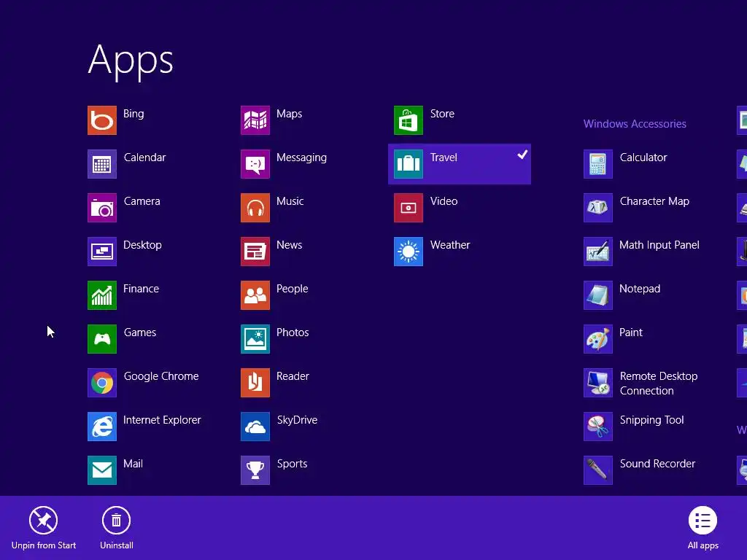Click the Notepad label text
This screenshot has height=560, width=747.
[640, 289]
